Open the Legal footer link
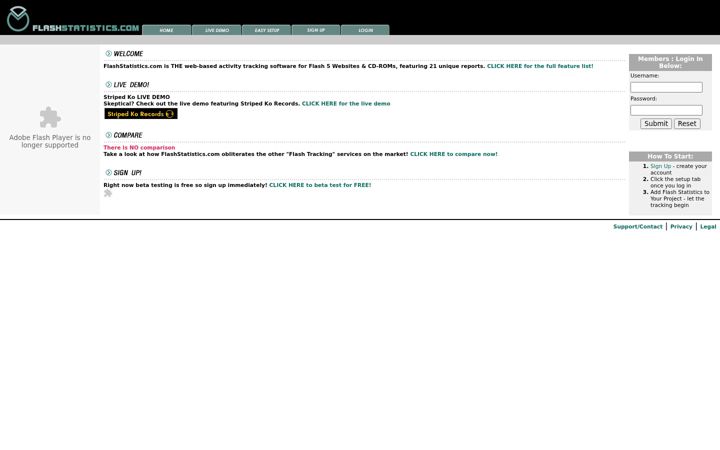The image size is (720, 450). pos(708,227)
